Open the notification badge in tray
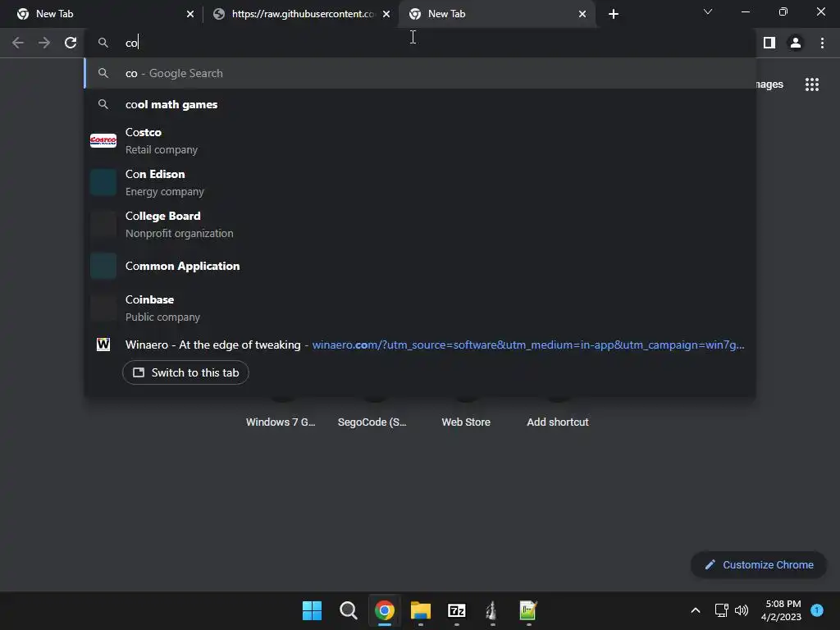 click(x=817, y=609)
